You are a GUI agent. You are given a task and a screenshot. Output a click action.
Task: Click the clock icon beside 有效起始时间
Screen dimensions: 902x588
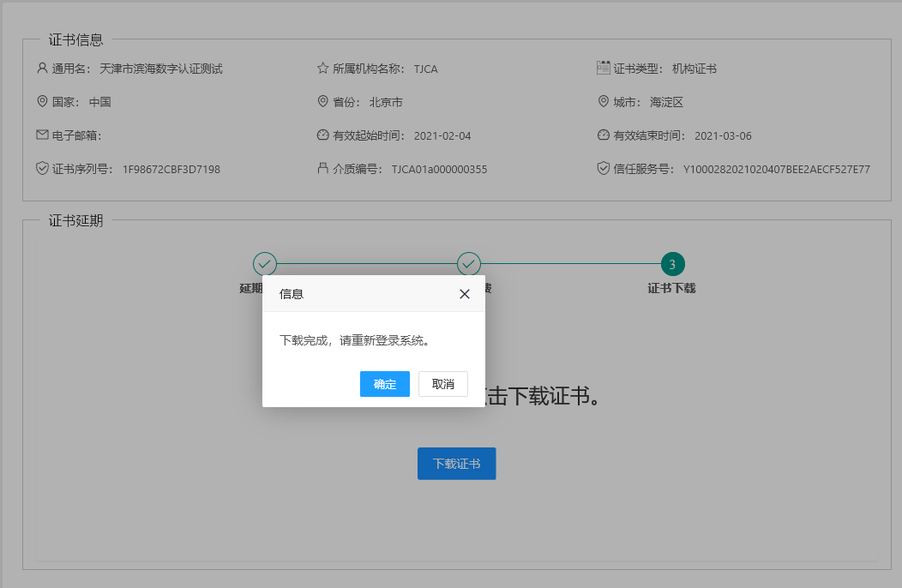pyautogui.click(x=322, y=135)
